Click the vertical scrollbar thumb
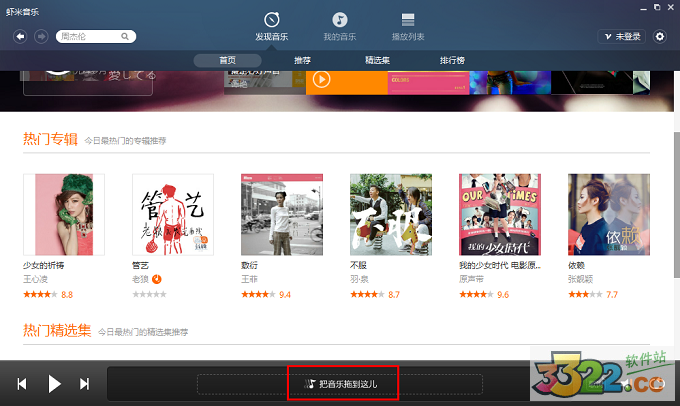 coord(677,204)
